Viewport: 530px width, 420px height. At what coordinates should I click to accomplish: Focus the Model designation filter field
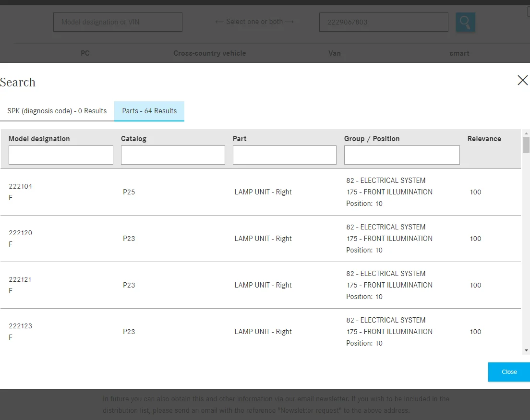[61, 155]
